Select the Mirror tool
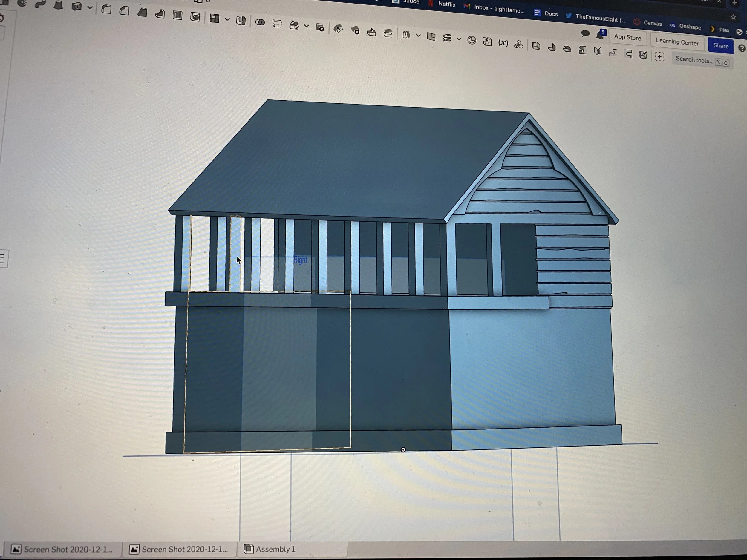This screenshot has height=560, width=747. (x=241, y=21)
